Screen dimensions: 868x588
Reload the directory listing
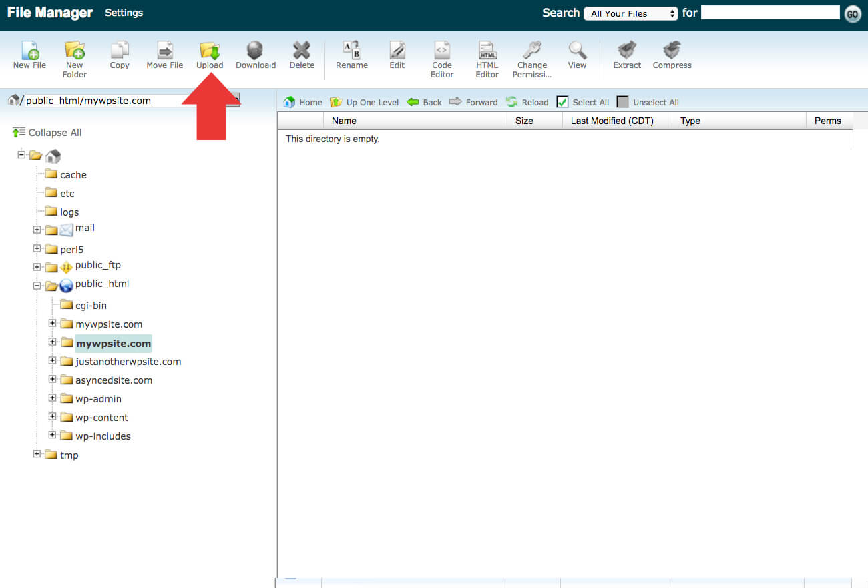[527, 102]
